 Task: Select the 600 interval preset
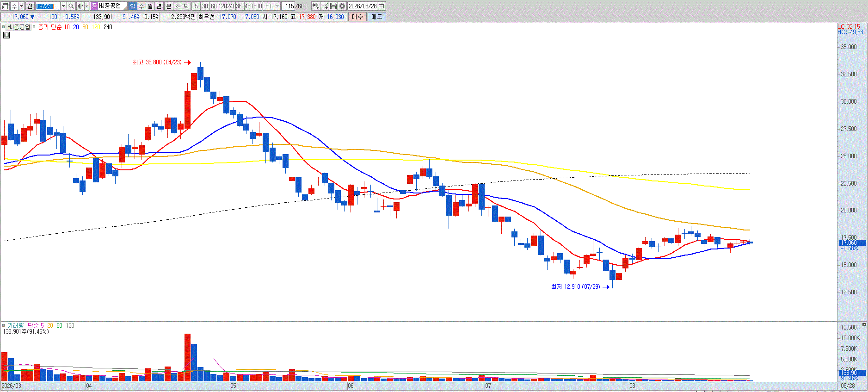(258, 6)
